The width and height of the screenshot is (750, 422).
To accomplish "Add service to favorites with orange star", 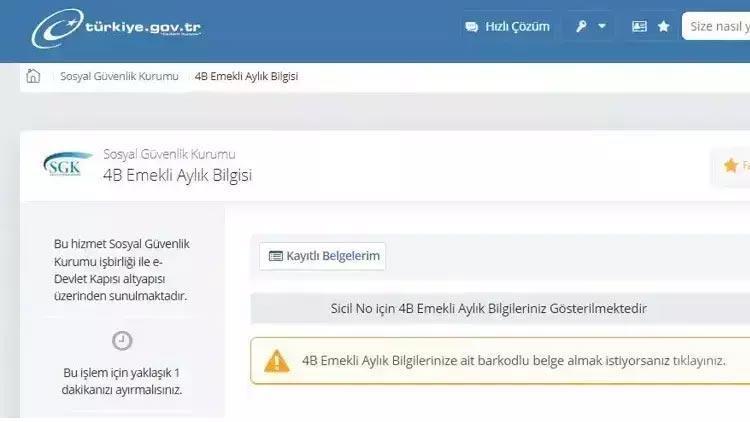I will point(731,166).
